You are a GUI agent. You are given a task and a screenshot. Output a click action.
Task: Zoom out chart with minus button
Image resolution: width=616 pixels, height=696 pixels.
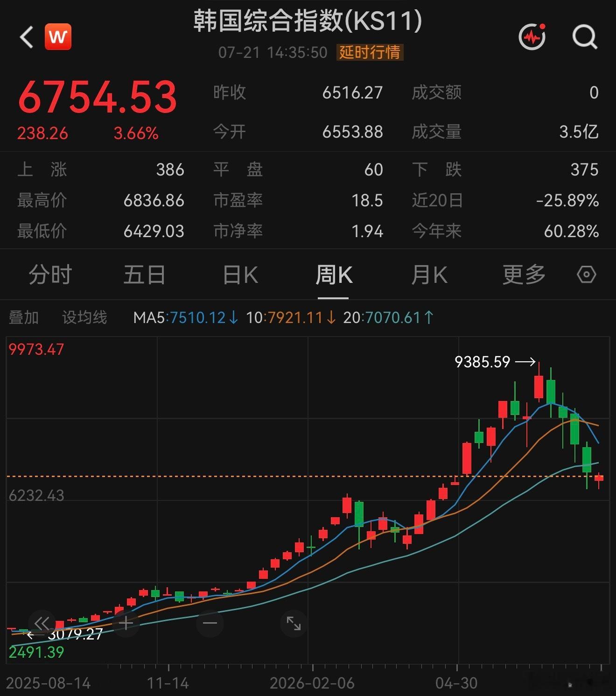(x=210, y=623)
